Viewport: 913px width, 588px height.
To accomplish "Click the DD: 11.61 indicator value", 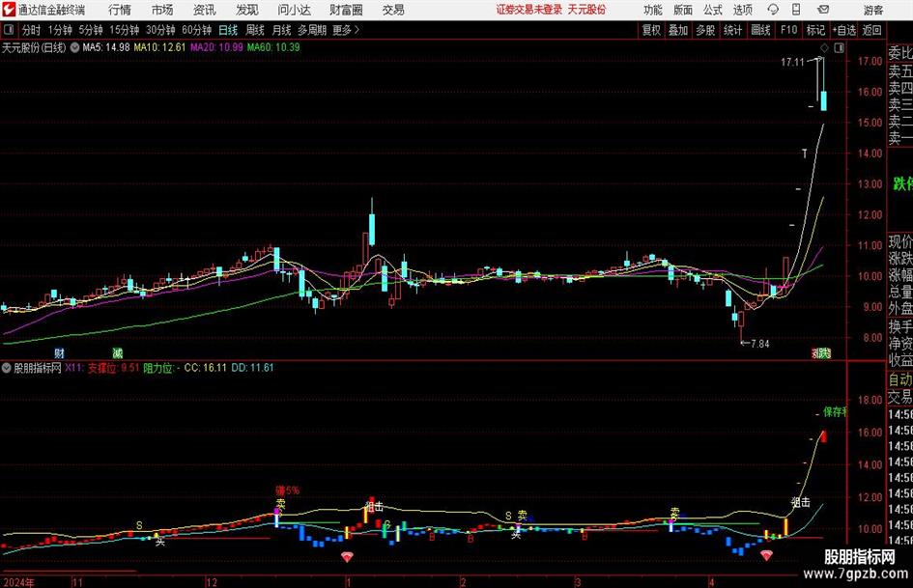I will tap(253, 368).
